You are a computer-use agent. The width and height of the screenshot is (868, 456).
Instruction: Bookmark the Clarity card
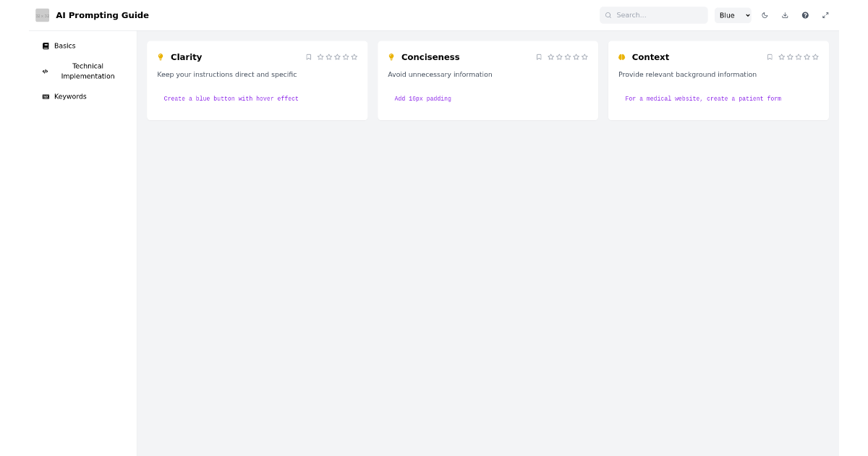tap(309, 56)
